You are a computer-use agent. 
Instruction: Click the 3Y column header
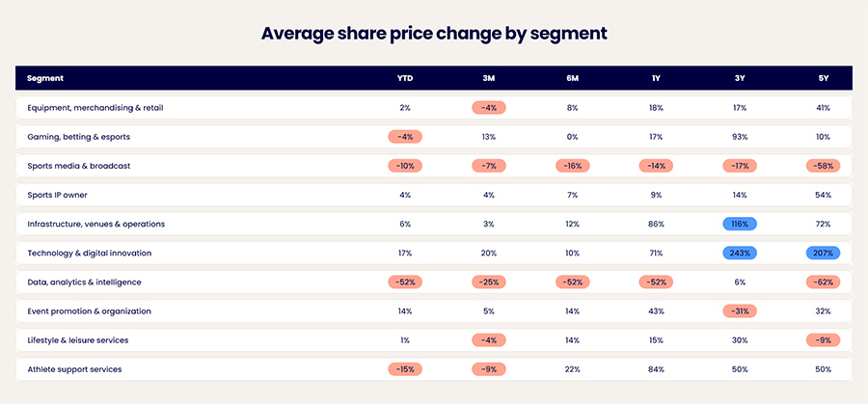click(x=740, y=79)
